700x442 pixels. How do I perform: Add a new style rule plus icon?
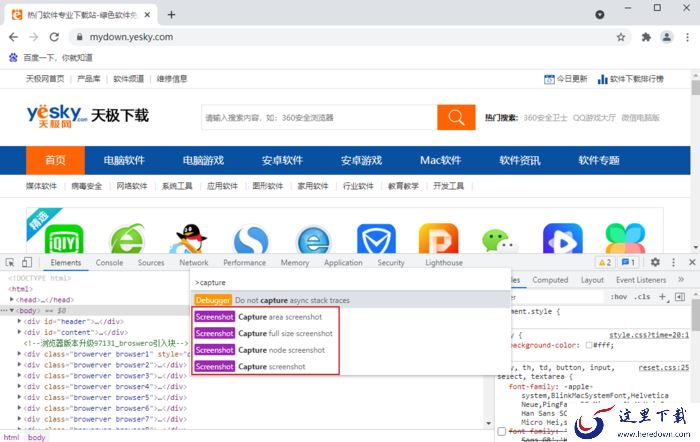coord(663,297)
